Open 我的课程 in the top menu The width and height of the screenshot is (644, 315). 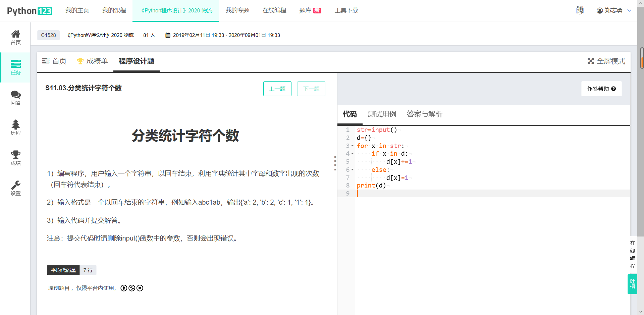pyautogui.click(x=114, y=11)
